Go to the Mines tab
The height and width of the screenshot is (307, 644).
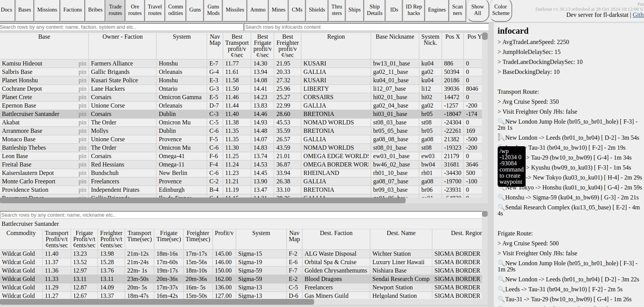tap(279, 10)
